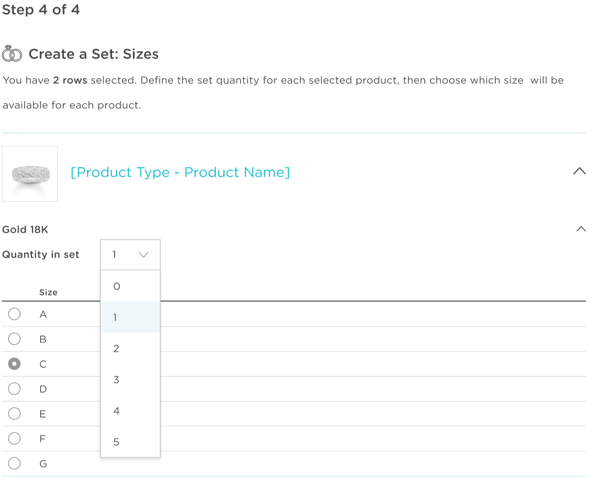
Task: Pick 3 in the quantity dropdown
Action: (130, 380)
